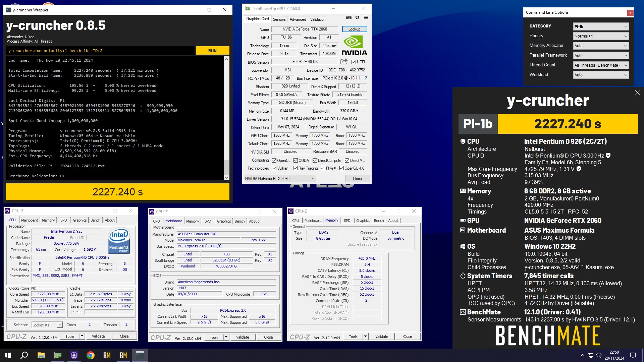Open the Memory Allocator dropdown
The width and height of the screenshot is (644, 362).
pos(601,46)
